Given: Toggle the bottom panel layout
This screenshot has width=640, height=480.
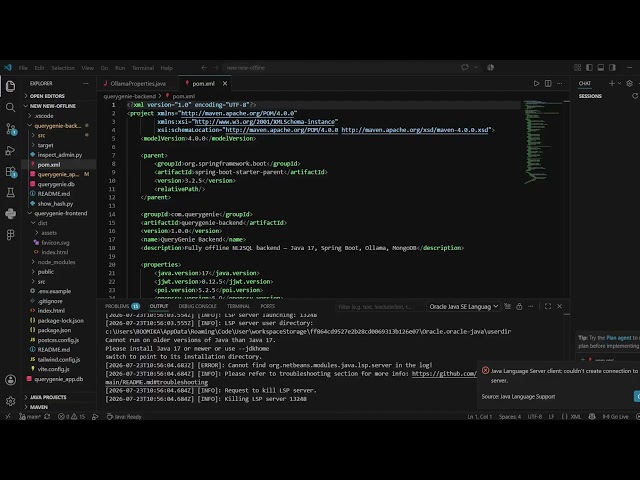Looking at the screenshot, I should coord(600,68).
